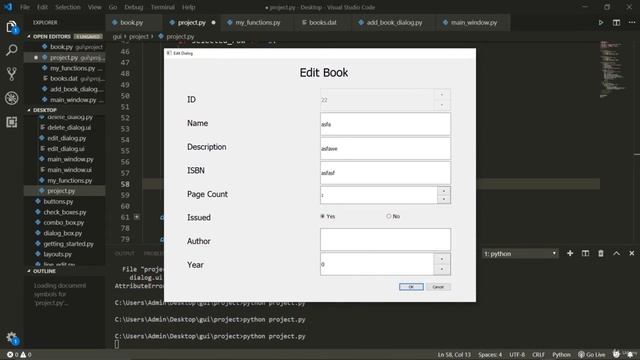Split the editor to the right
The width and height of the screenshot is (640, 360).
616,22
